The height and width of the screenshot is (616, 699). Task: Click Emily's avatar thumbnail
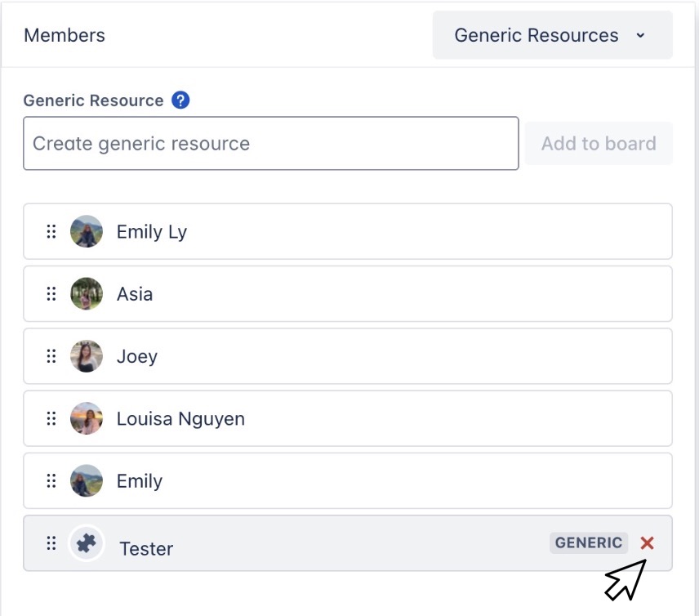click(86, 480)
